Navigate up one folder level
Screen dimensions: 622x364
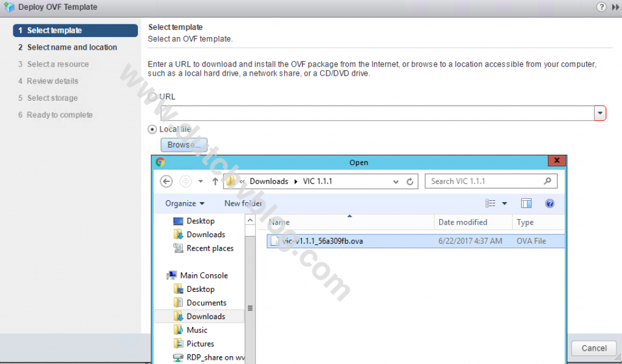[214, 181]
